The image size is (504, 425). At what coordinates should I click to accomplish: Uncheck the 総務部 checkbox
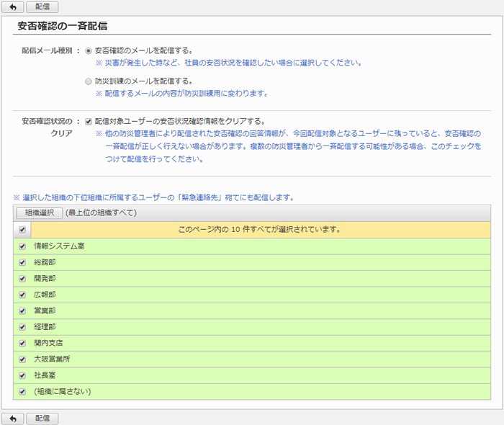(x=22, y=262)
